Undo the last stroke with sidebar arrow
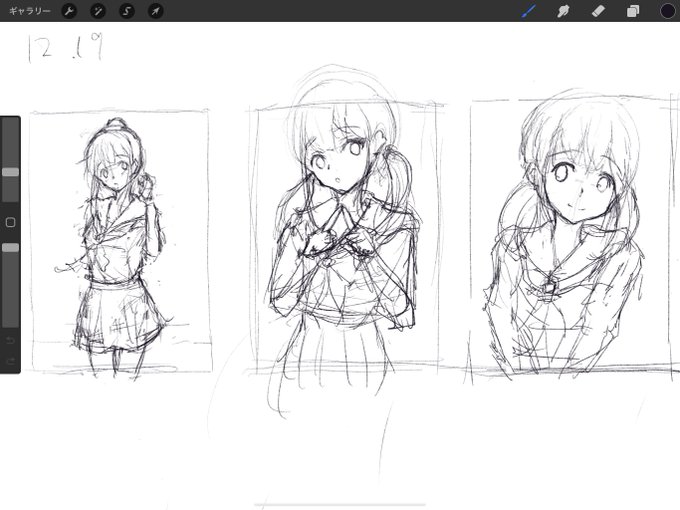This screenshot has height=510, width=680. tap(10, 340)
